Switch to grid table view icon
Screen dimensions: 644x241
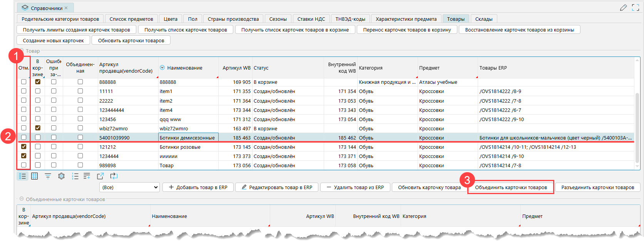pos(35,176)
